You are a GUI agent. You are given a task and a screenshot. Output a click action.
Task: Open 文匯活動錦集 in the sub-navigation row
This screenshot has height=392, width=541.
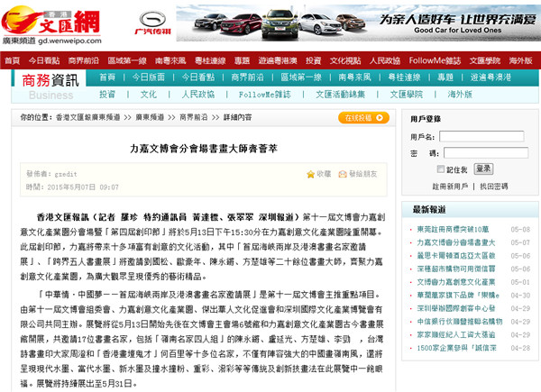coord(340,94)
